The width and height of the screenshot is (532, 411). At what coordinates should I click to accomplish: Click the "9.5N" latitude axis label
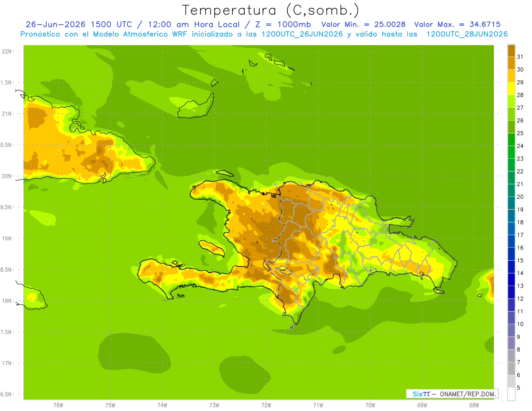click(7, 207)
